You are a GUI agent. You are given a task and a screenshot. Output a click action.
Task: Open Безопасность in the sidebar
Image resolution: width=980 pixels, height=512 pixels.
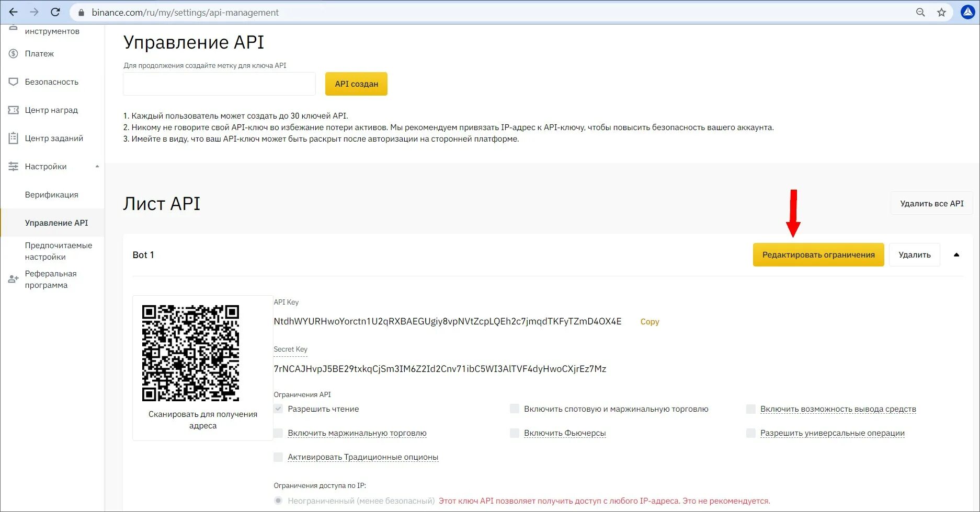pos(52,82)
